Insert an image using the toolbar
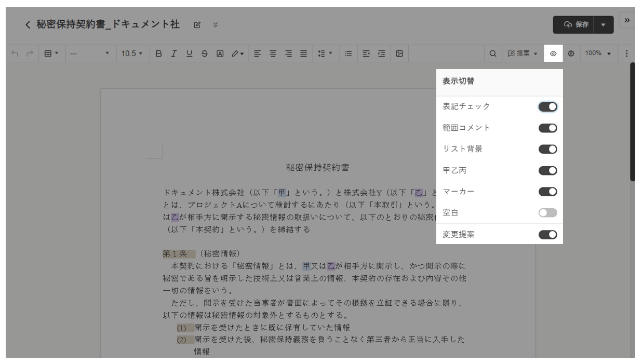The width and height of the screenshot is (643, 364). click(x=399, y=53)
